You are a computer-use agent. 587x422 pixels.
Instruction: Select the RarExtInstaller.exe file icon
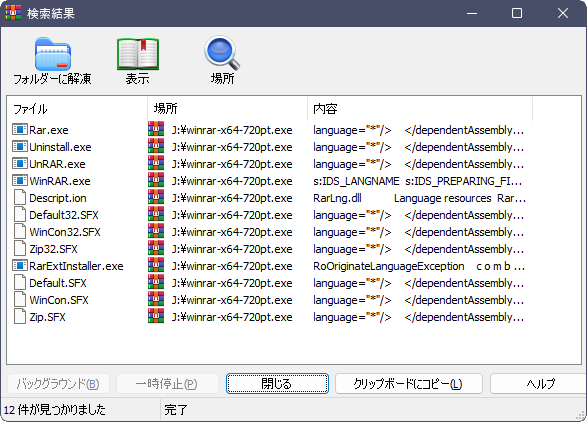[20, 266]
